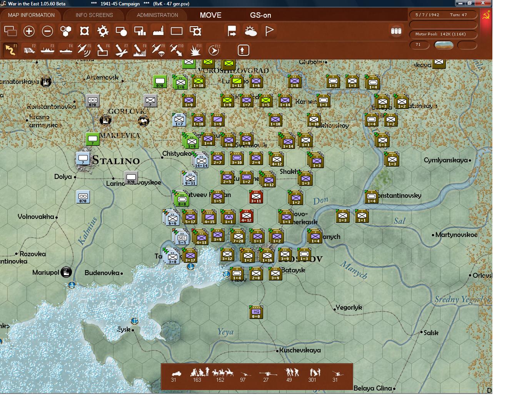Click the MOVE mode label
Viewport: 532px width, 399px height.
click(210, 15)
